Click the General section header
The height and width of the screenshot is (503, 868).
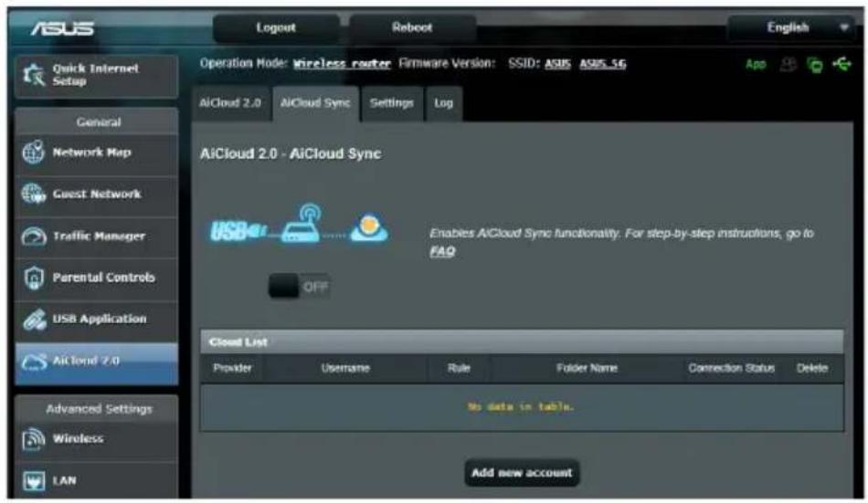97,121
